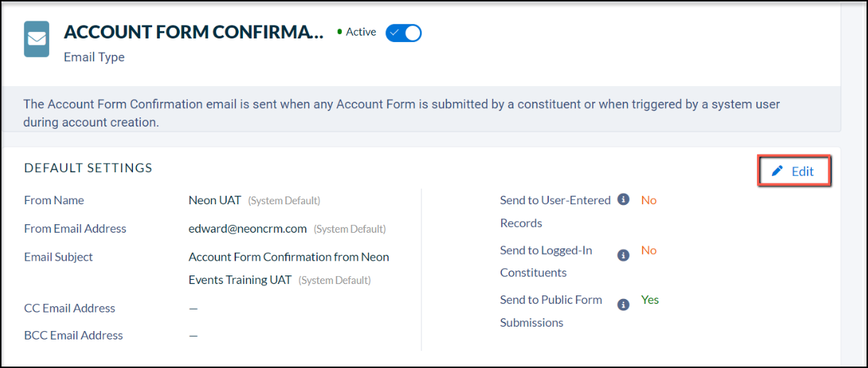Click the Email Type subtitle label
The height and width of the screenshot is (368, 868).
pos(94,57)
